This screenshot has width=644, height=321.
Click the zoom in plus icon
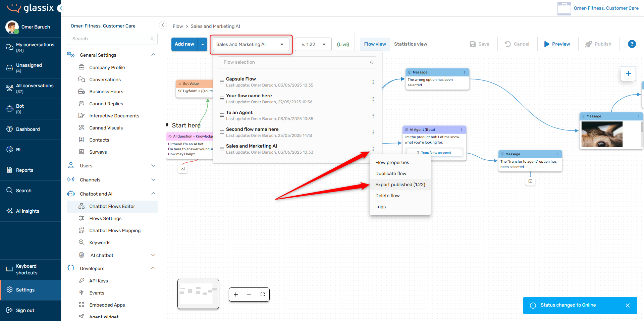(x=236, y=295)
